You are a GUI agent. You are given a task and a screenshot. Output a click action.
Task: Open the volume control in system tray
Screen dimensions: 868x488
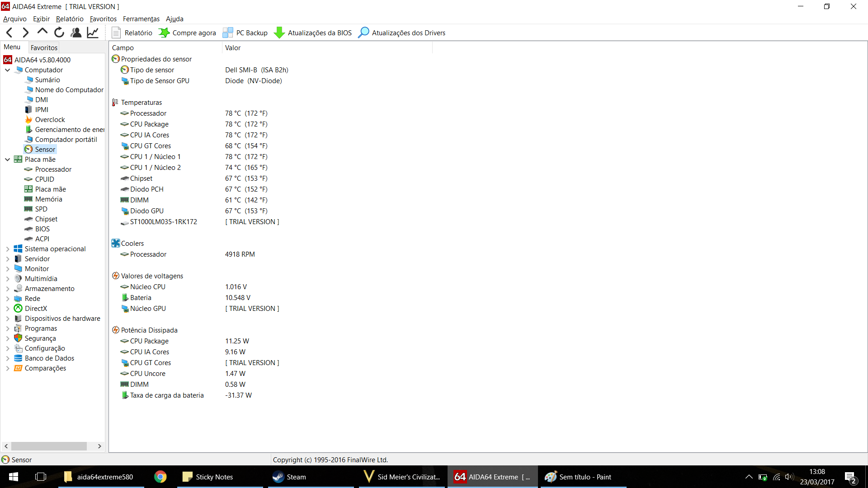pos(789,477)
